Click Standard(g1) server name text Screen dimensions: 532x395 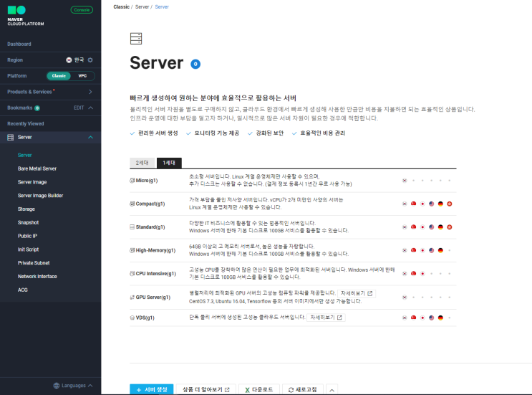tap(150, 227)
